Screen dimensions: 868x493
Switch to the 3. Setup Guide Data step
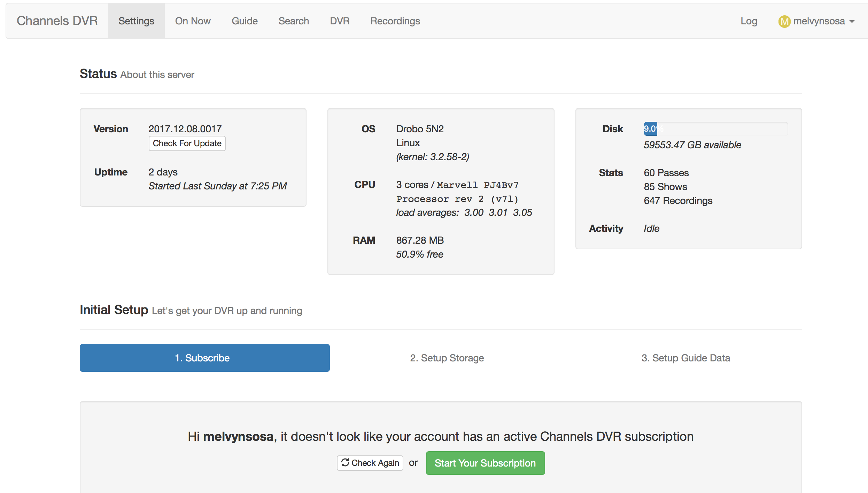(685, 358)
